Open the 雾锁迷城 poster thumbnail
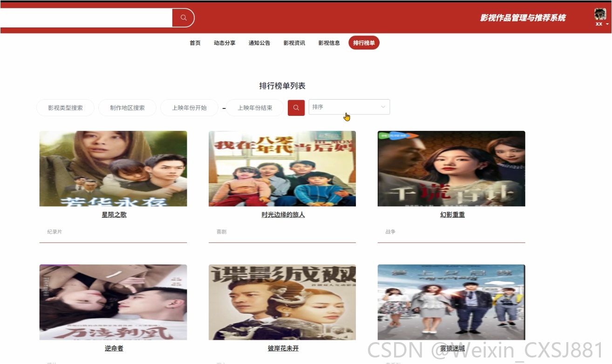612x364 pixels. point(451,302)
